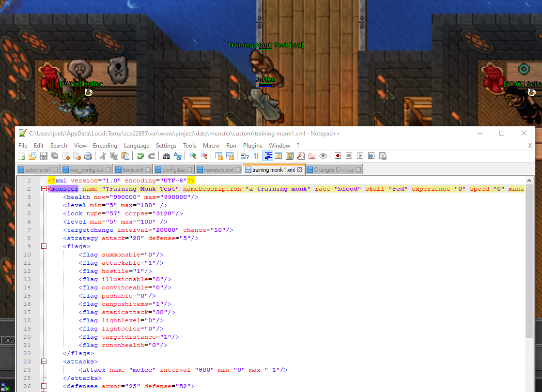The image size is (542, 392).
Task: Click the Save file icon
Action: 44,156
